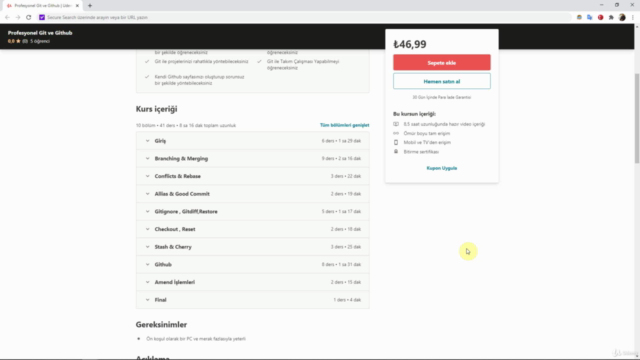
Task: Click Tüm bölümleri genişlet link
Action: 344,125
